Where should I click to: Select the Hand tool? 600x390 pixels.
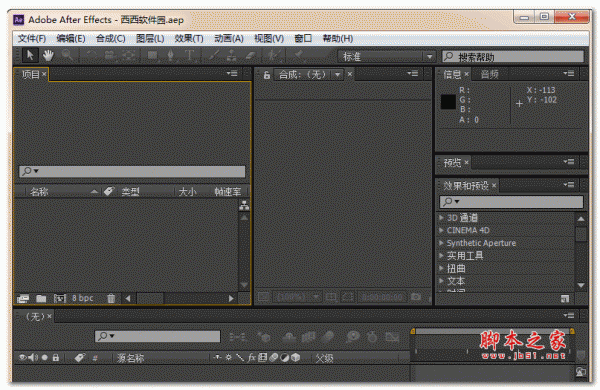click(x=48, y=56)
